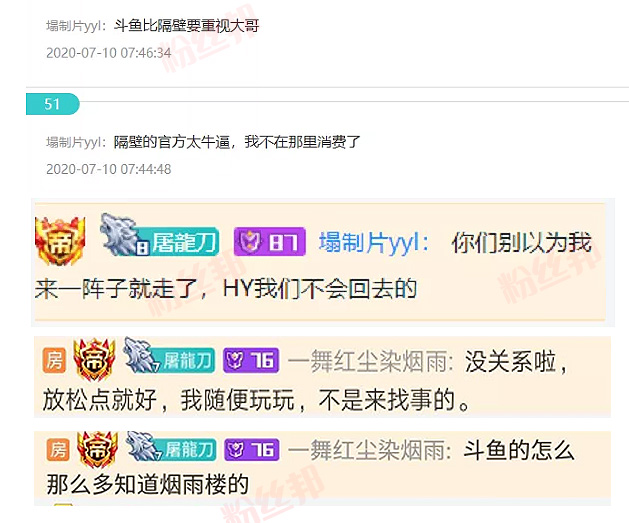The height and width of the screenshot is (523, 629).
Task: Click the 屠龍刀 wolf badge in 斗鱼的怎么 message
Action: pyautogui.click(x=171, y=446)
